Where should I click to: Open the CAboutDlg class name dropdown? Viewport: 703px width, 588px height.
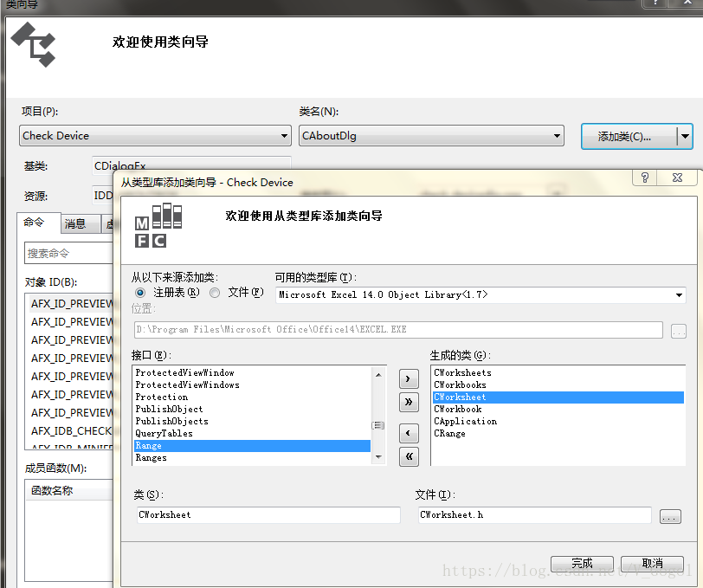click(x=431, y=135)
